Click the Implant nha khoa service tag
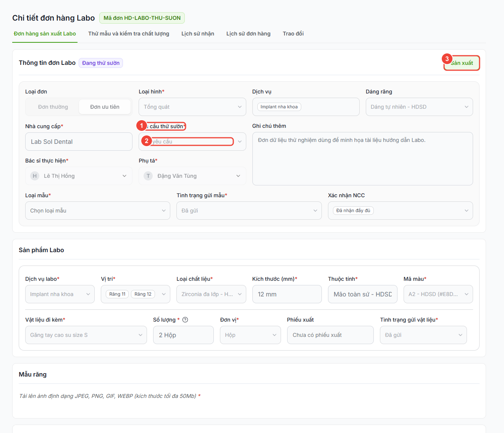Viewport: 504px width, 433px height. (x=279, y=107)
